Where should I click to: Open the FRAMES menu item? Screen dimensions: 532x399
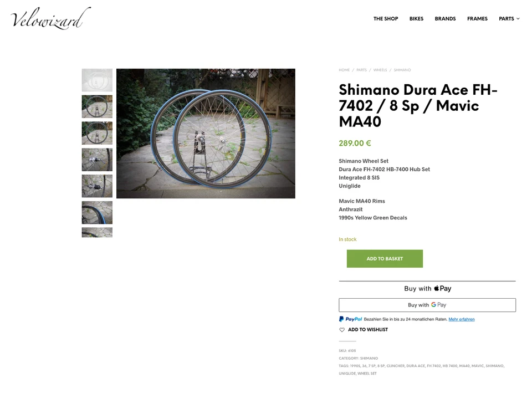pos(477,19)
